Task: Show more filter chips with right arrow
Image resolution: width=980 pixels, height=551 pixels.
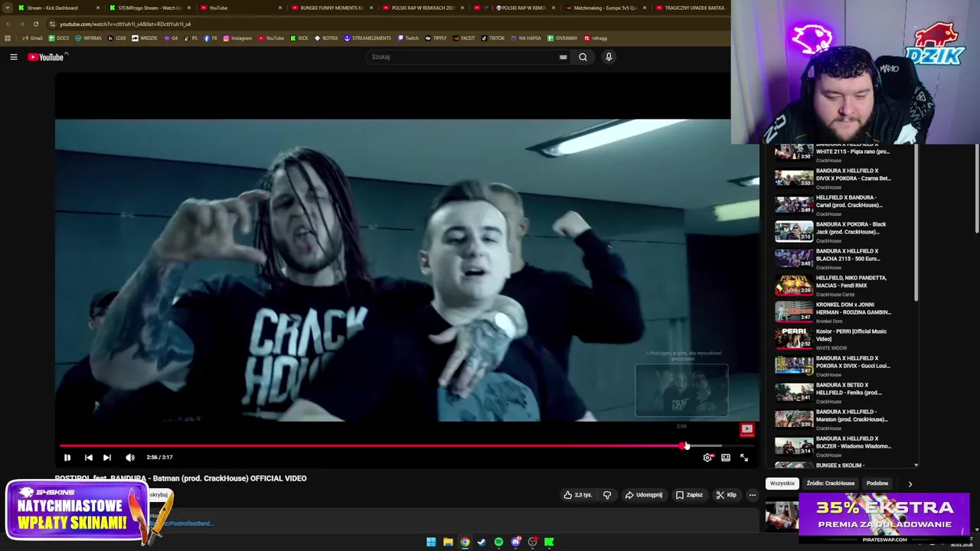Action: click(x=910, y=484)
